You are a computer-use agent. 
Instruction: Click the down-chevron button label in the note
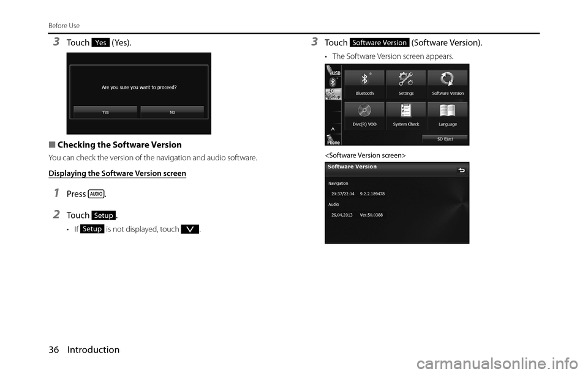coord(190,229)
